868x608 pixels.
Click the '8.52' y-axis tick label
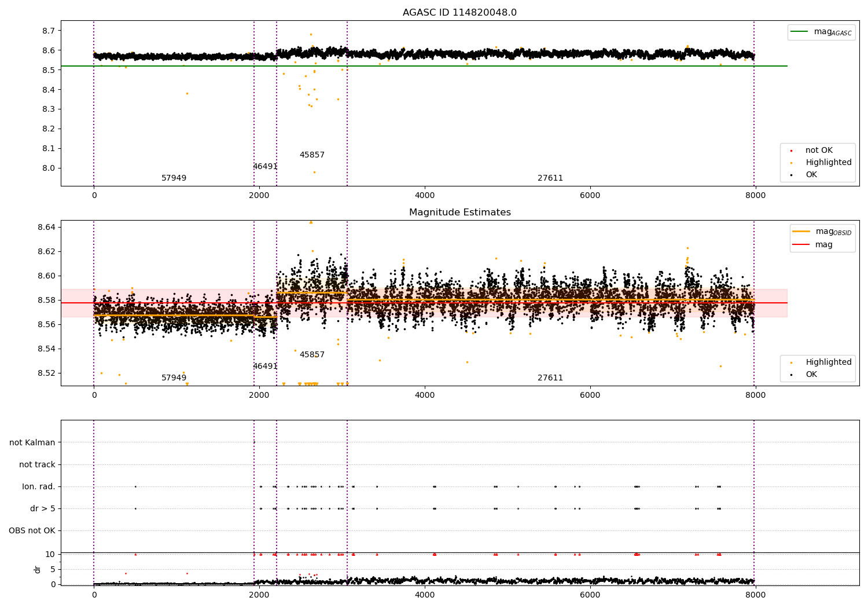coord(46,373)
